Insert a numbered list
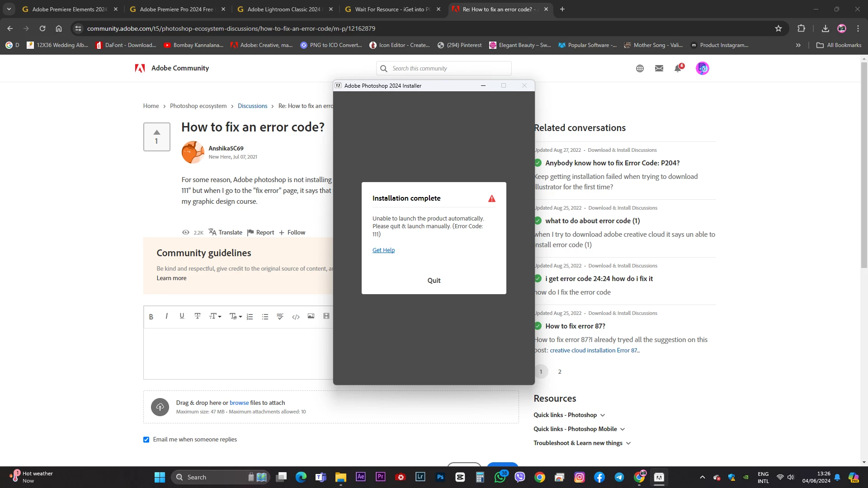Image resolution: width=868 pixels, height=488 pixels. point(250,317)
